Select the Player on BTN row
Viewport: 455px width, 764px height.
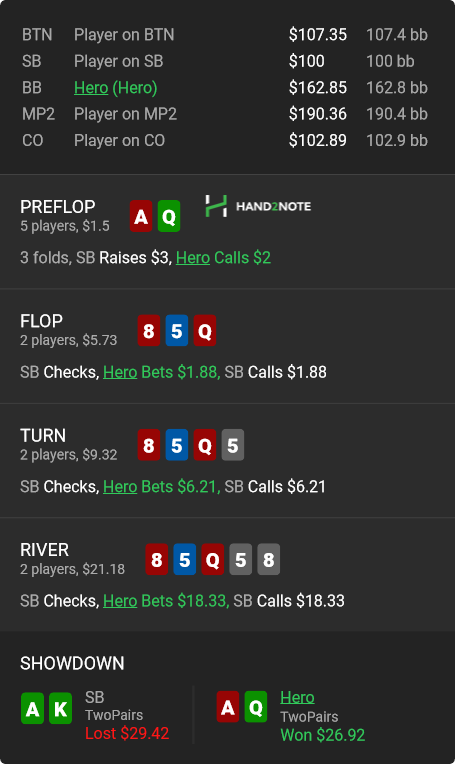(x=225, y=35)
